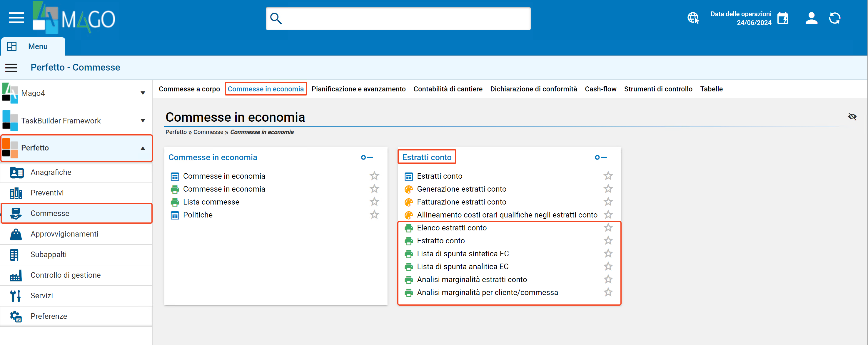Open Politiche entry

198,215
